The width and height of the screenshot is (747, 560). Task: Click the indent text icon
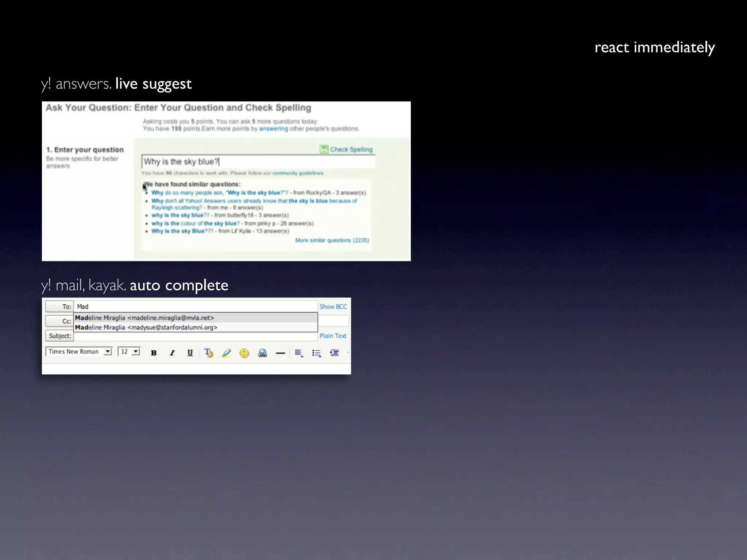[334, 353]
